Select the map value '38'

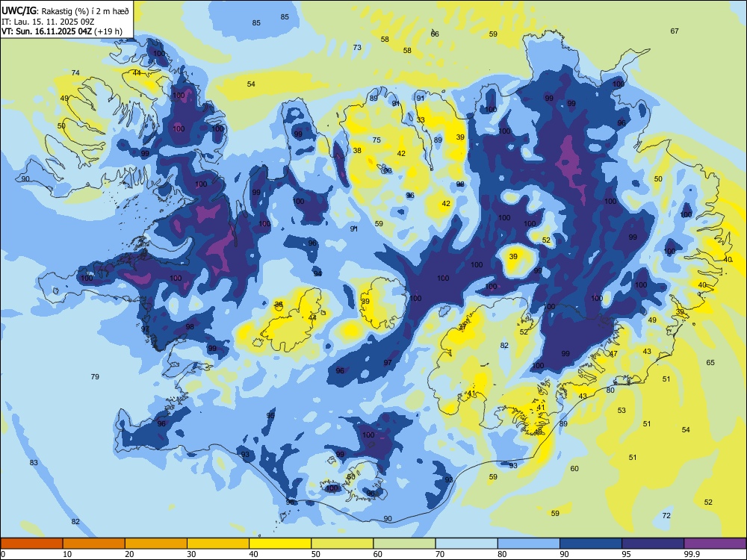357,151
